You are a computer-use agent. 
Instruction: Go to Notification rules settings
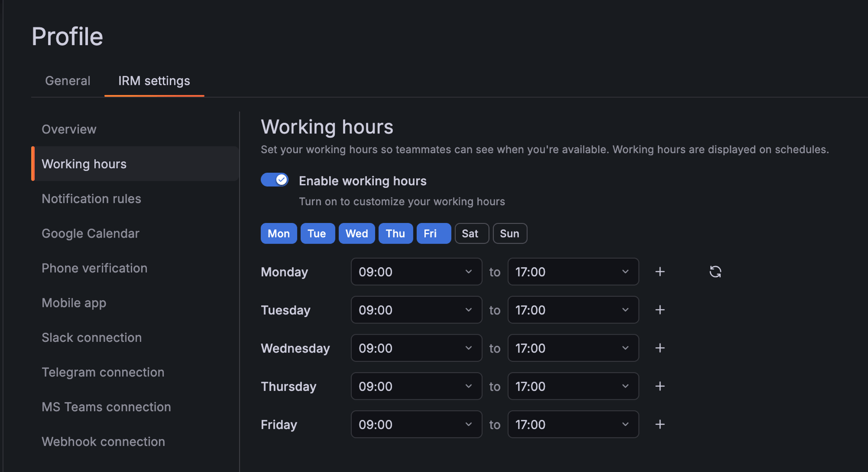pyautogui.click(x=91, y=198)
